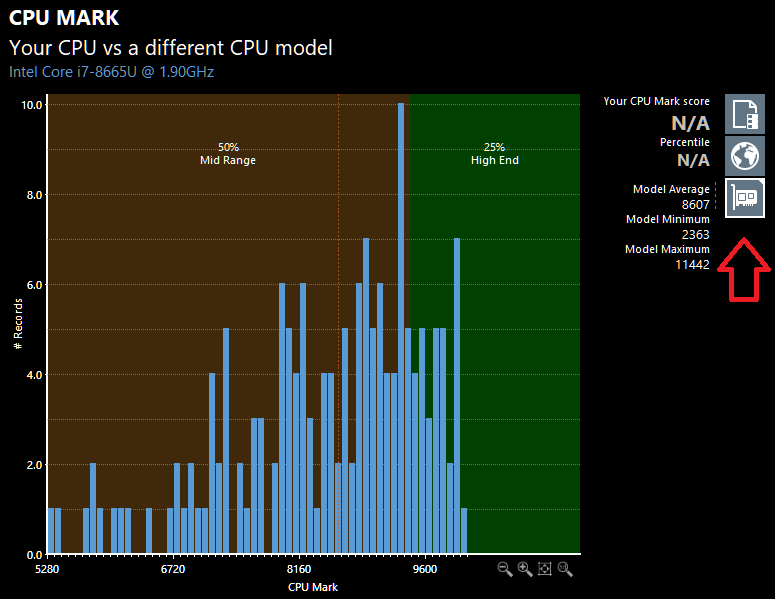Click the Model Average value 8607

point(695,205)
